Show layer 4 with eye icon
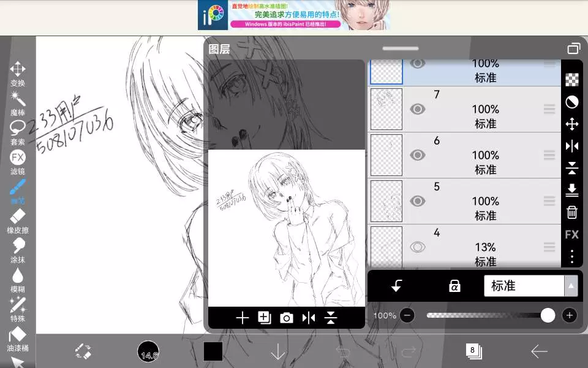 click(417, 247)
